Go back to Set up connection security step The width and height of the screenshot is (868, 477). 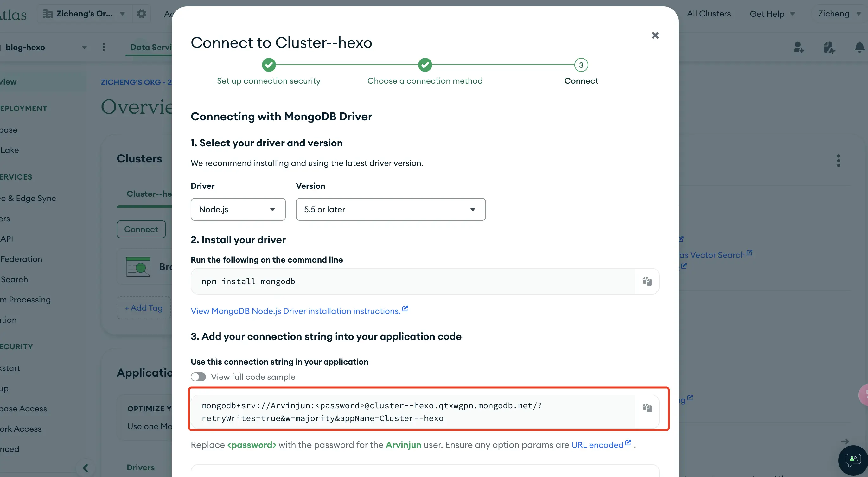click(x=269, y=72)
